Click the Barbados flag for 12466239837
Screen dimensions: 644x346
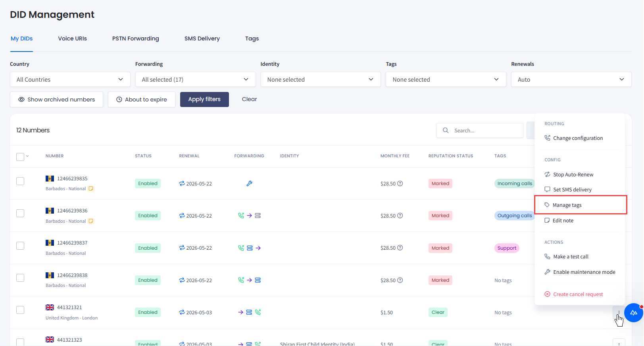click(50, 243)
